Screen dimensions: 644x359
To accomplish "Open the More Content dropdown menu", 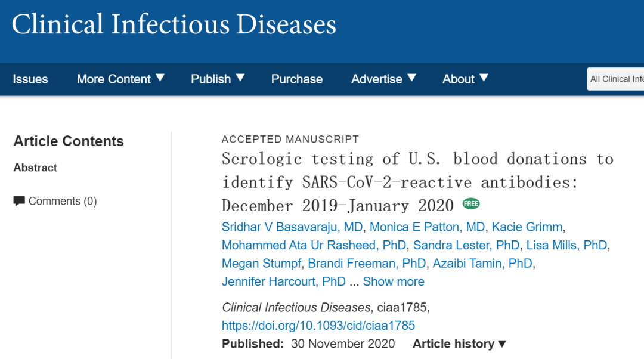I will [120, 79].
